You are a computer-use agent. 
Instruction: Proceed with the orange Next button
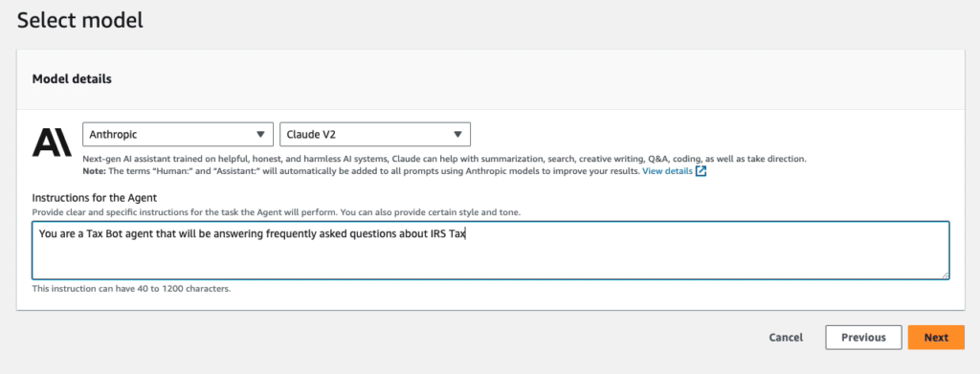click(936, 337)
